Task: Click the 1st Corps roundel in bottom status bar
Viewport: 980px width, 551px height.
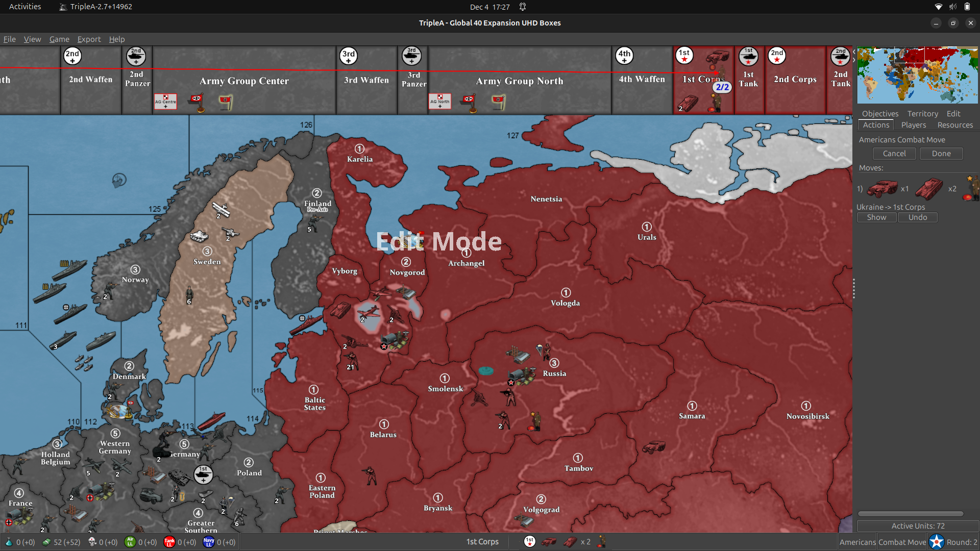Action: pyautogui.click(x=530, y=542)
